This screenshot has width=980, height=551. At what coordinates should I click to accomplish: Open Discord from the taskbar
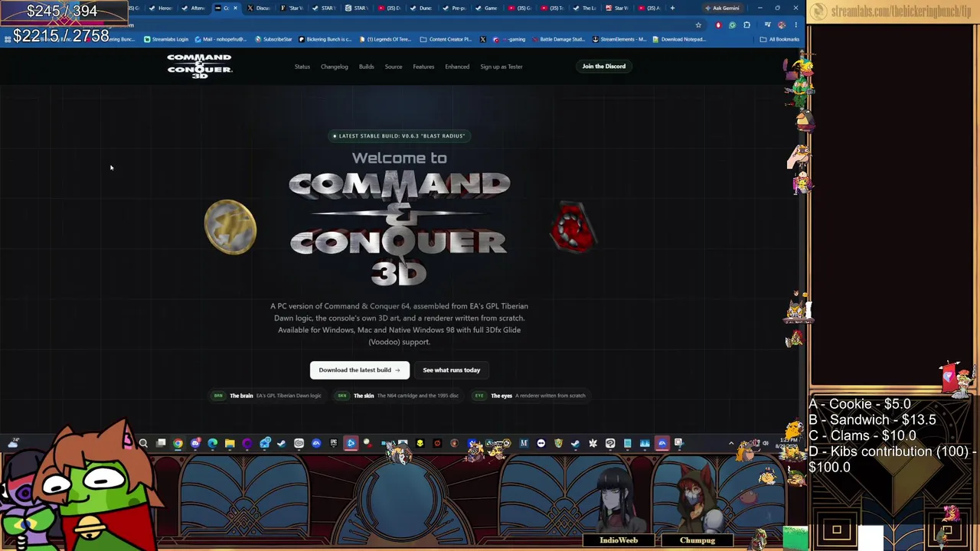point(196,443)
